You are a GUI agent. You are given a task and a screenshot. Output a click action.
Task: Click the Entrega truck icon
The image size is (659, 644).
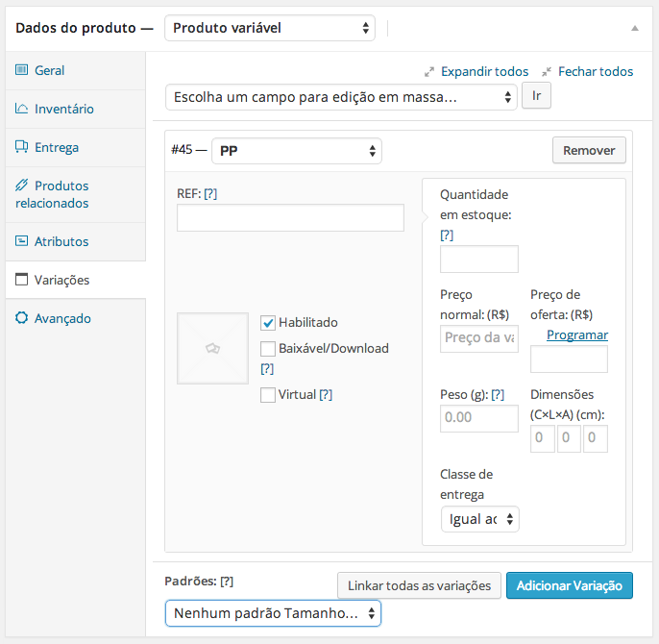[x=22, y=147]
